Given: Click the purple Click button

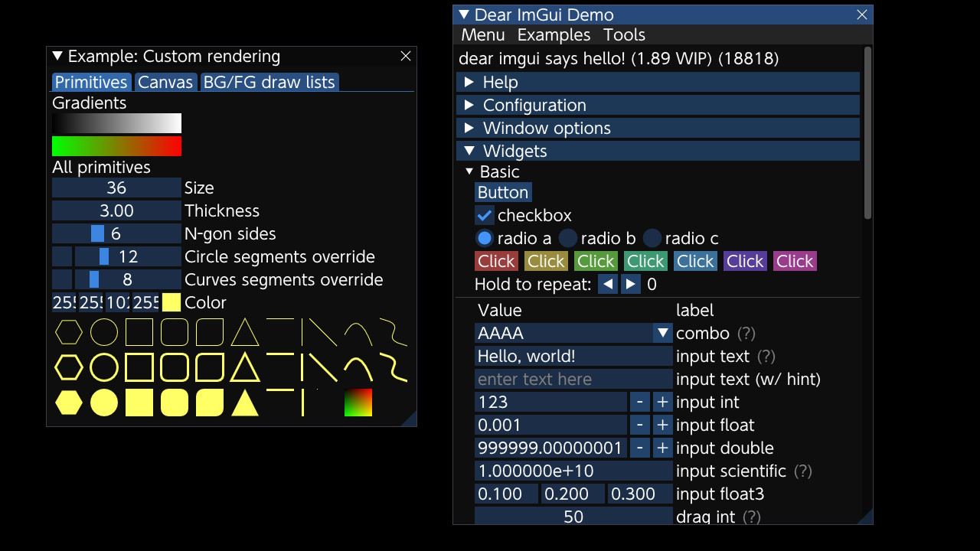Looking at the screenshot, I should point(746,261).
